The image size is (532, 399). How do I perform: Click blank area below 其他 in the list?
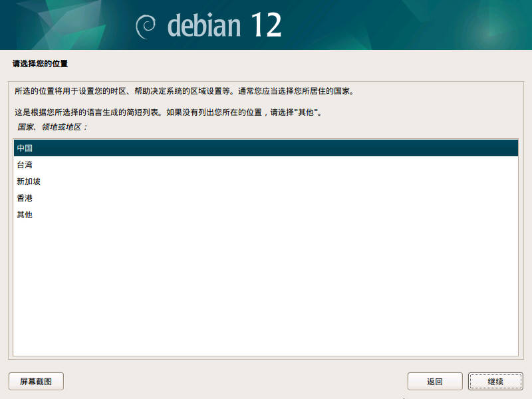[x=266, y=286]
